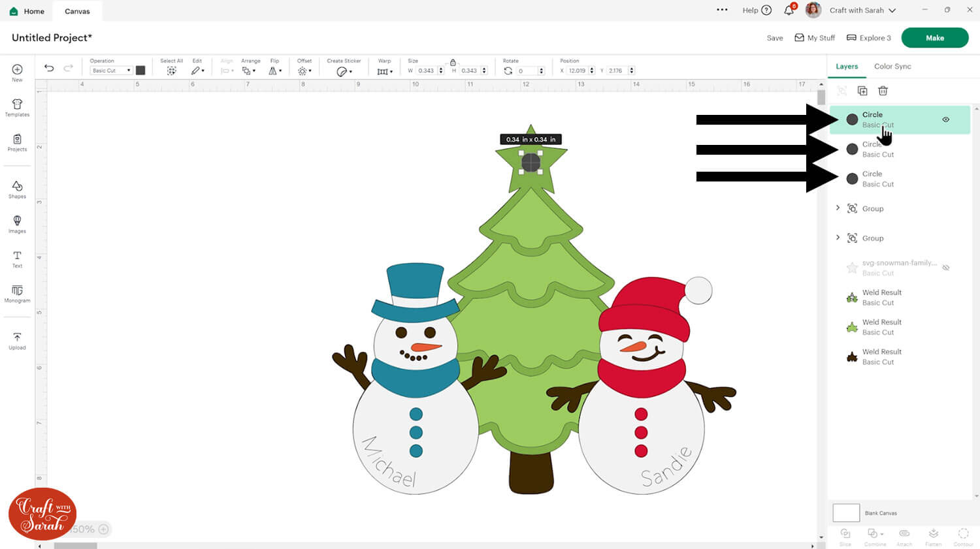Open My Stuff
The height and width of the screenshot is (549, 980).
[x=815, y=38]
